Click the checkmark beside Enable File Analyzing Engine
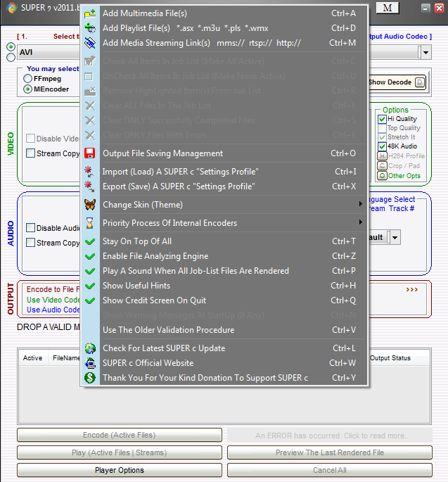The height and width of the screenshot is (482, 448). 90,256
